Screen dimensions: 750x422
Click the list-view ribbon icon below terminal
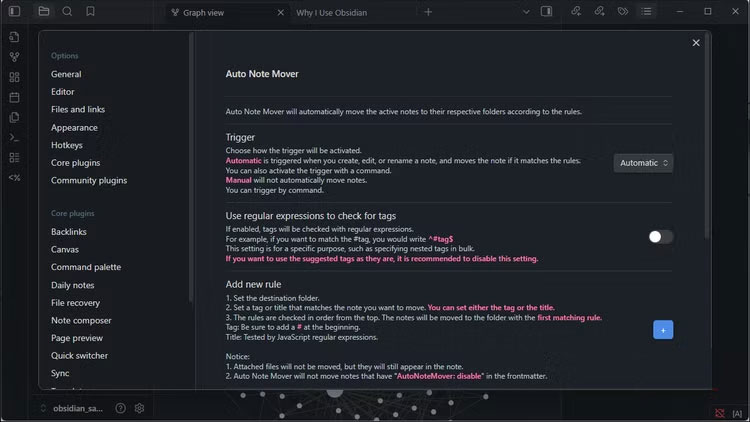point(14,157)
